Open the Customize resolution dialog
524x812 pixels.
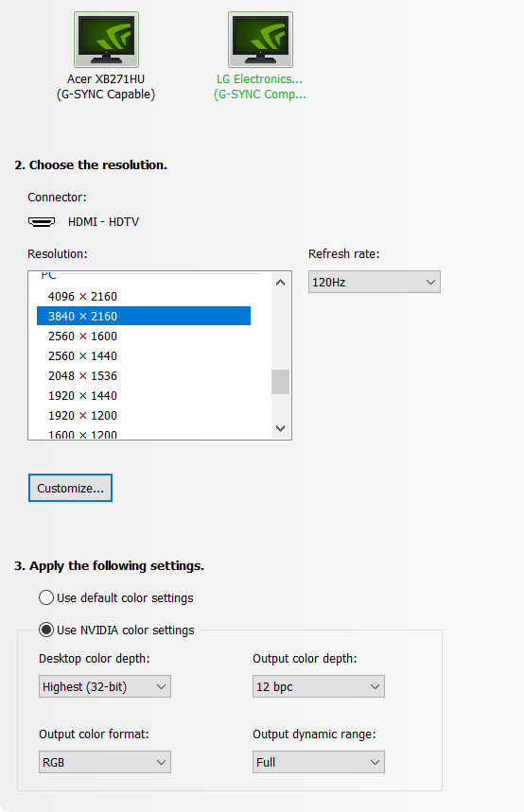coord(70,488)
